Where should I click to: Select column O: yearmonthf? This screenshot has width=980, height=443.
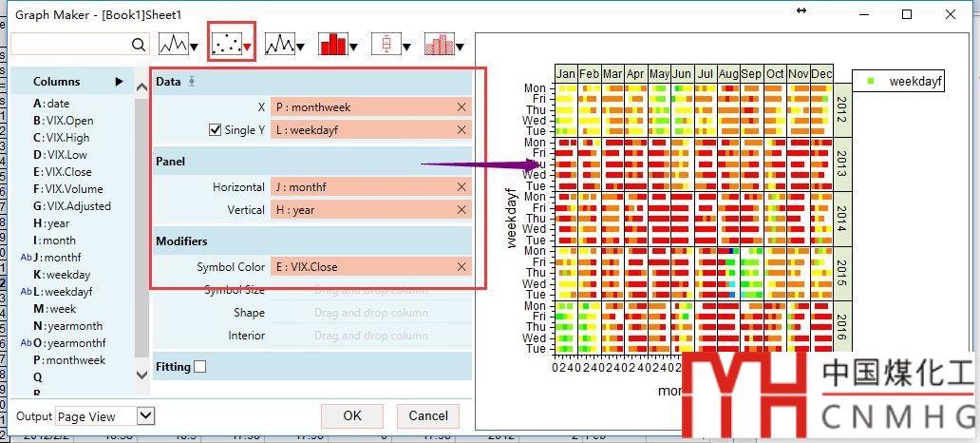coord(69,343)
